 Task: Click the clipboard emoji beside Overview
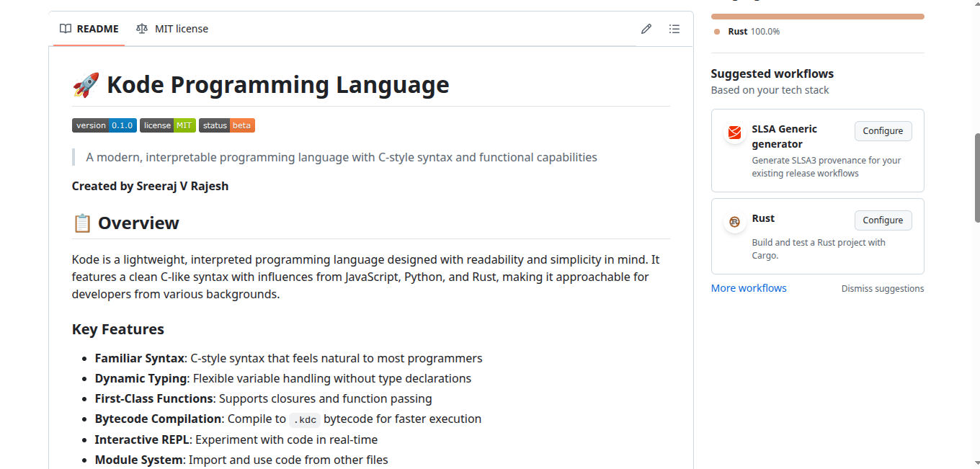coord(82,223)
